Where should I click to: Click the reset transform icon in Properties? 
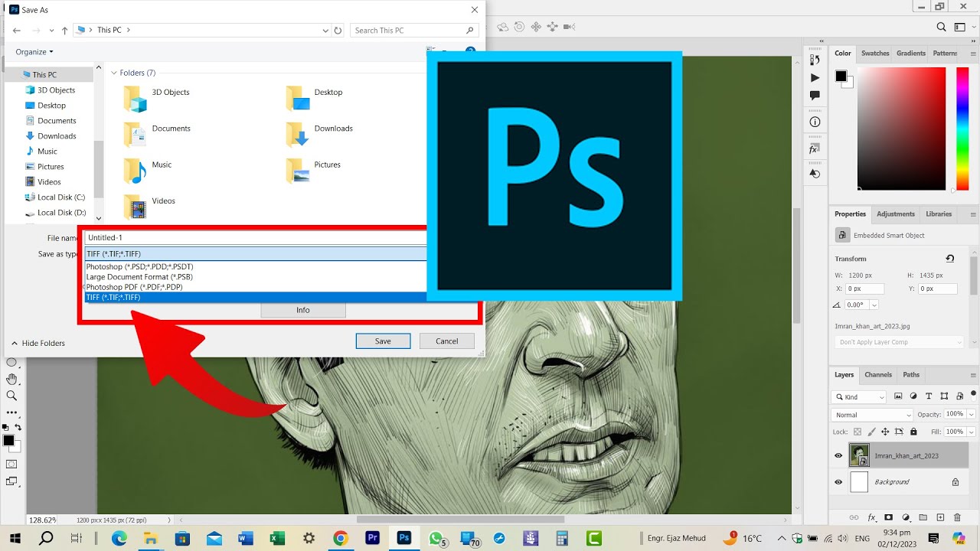pyautogui.click(x=950, y=259)
